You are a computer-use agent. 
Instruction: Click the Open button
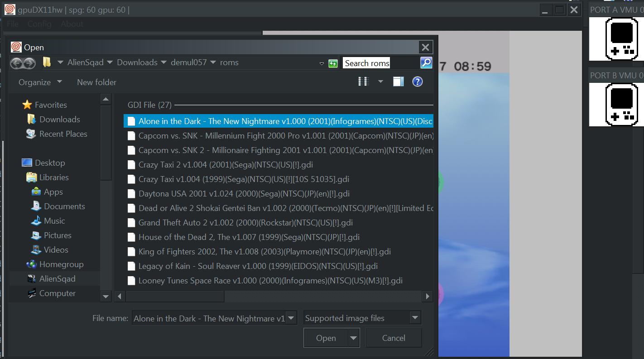(326, 338)
